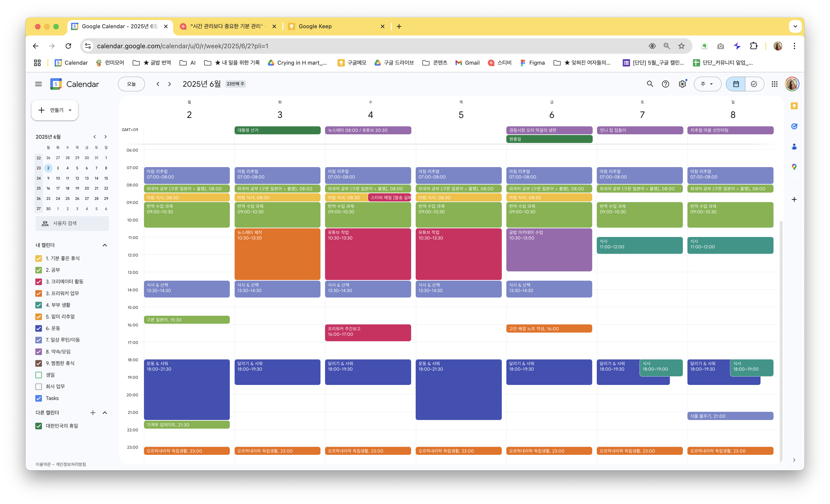The width and height of the screenshot is (830, 504).
Task: Open the '개인정보처리방침' link
Action: 71,464
